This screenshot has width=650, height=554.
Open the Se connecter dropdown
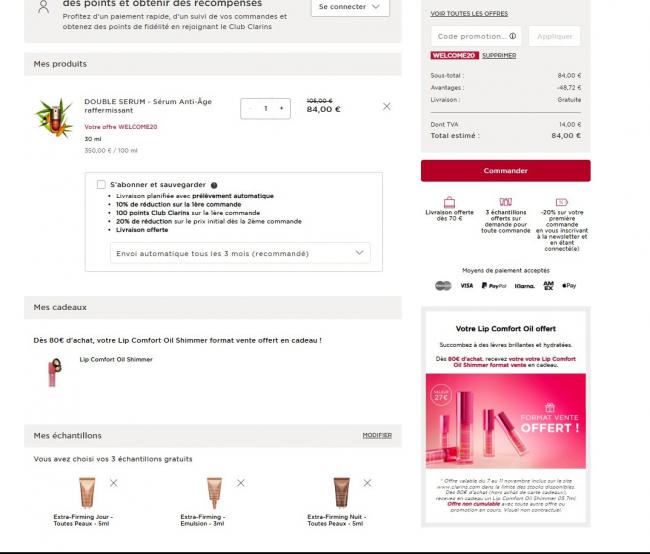click(x=350, y=7)
